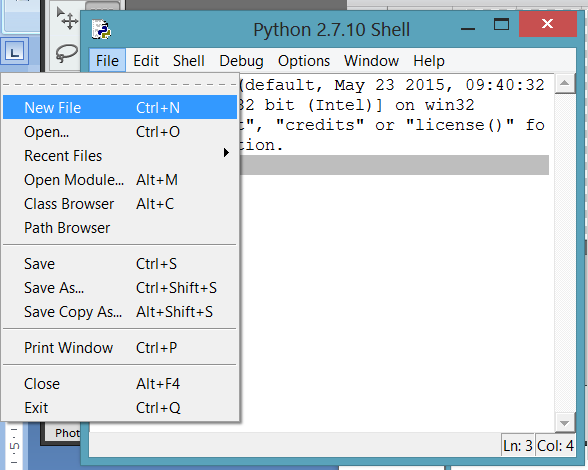Click the Ln: 3 status bar indicator
Viewport: 588px width, 470px height.
(x=518, y=446)
